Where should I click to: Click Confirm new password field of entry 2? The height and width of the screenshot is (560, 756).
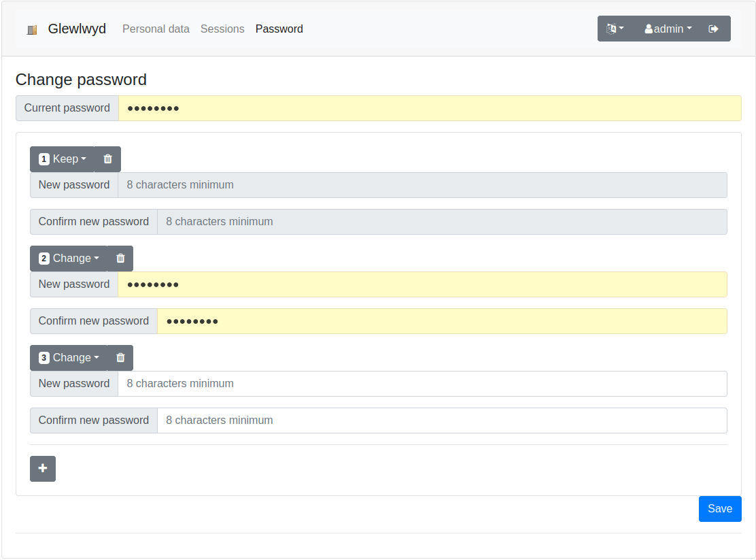[x=442, y=321]
